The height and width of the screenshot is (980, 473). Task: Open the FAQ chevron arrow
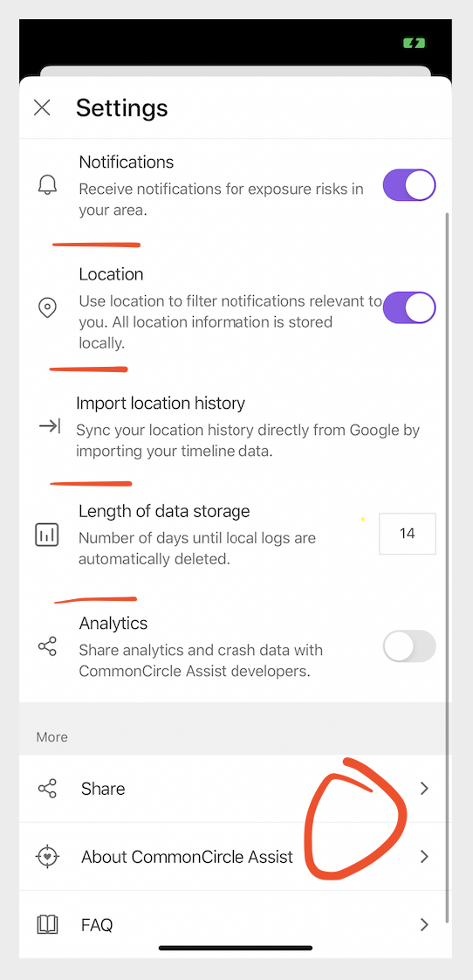coord(424,924)
